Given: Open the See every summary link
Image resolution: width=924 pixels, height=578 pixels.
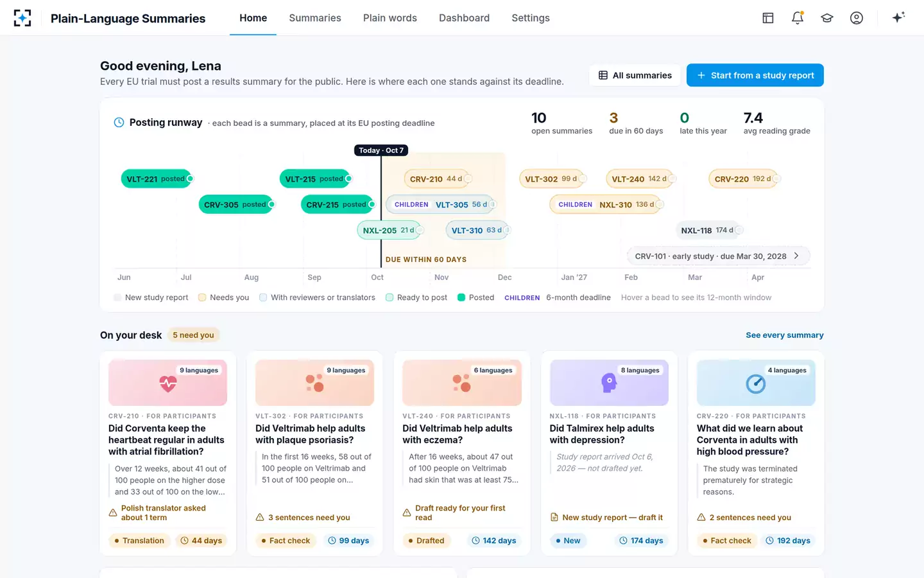Looking at the screenshot, I should 785,335.
